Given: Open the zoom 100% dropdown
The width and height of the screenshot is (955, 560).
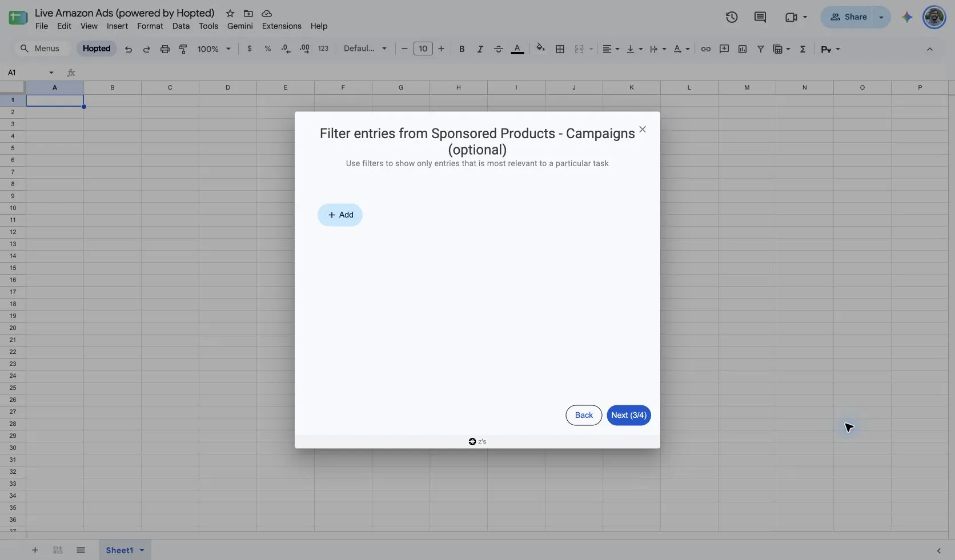Looking at the screenshot, I should click(x=214, y=49).
